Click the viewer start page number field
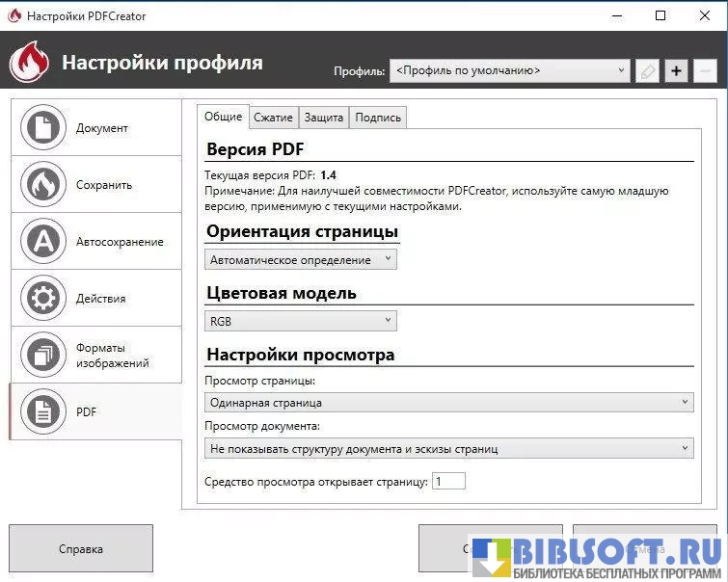 point(448,481)
